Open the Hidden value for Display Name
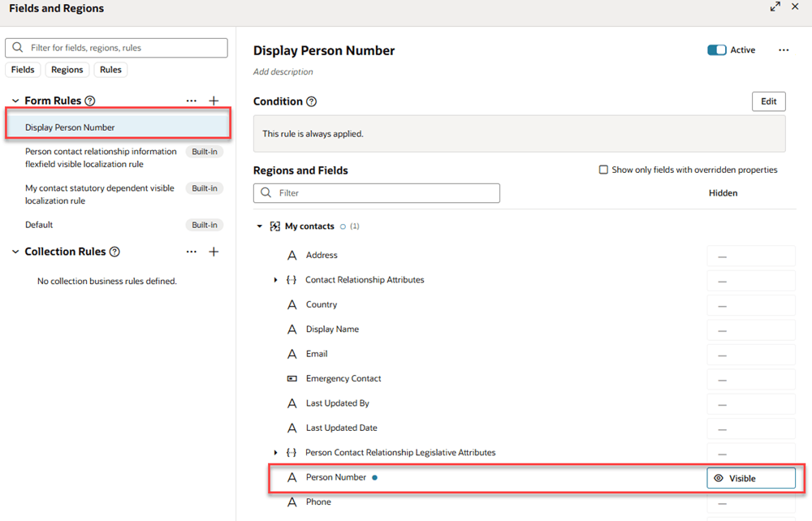 pos(751,330)
